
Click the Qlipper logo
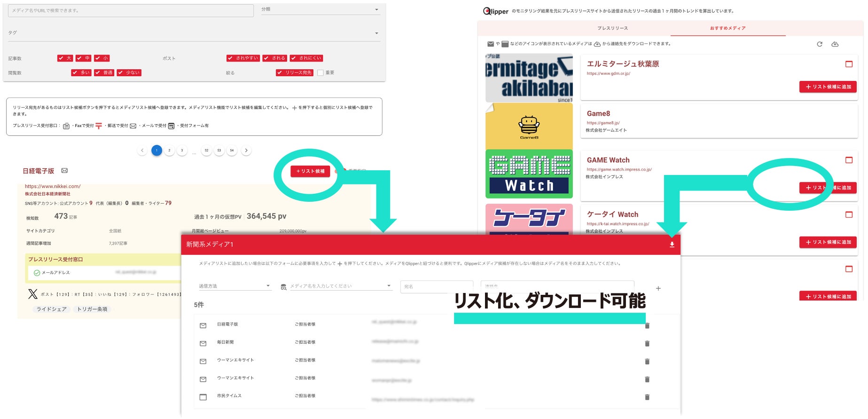point(496,11)
